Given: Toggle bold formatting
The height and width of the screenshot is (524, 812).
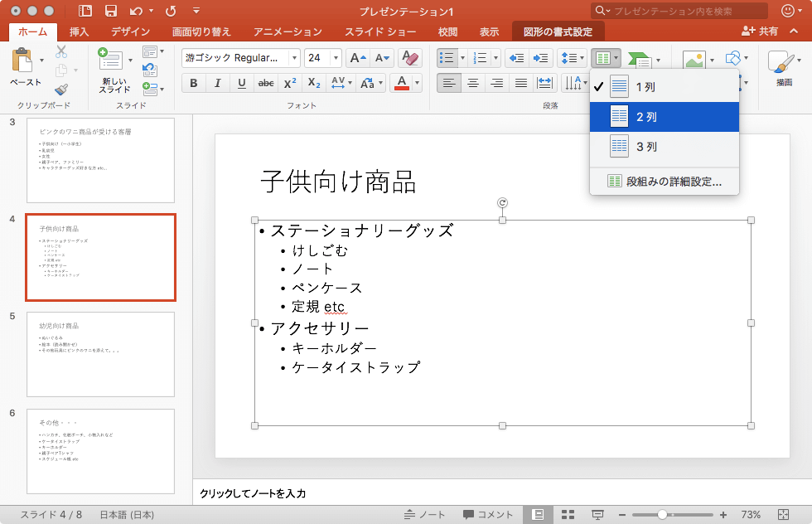Looking at the screenshot, I should click(x=194, y=83).
